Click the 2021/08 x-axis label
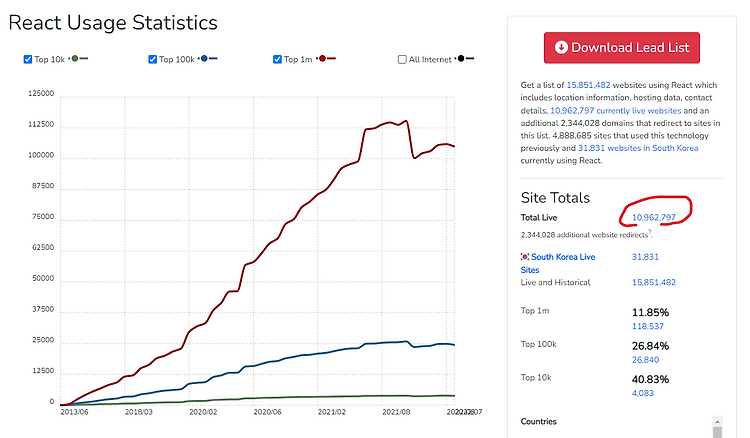 point(396,412)
